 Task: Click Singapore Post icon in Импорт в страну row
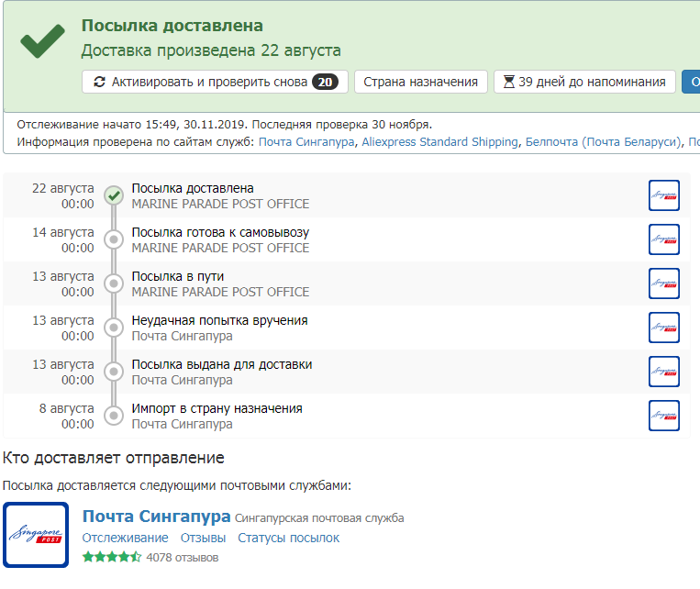[664, 416]
